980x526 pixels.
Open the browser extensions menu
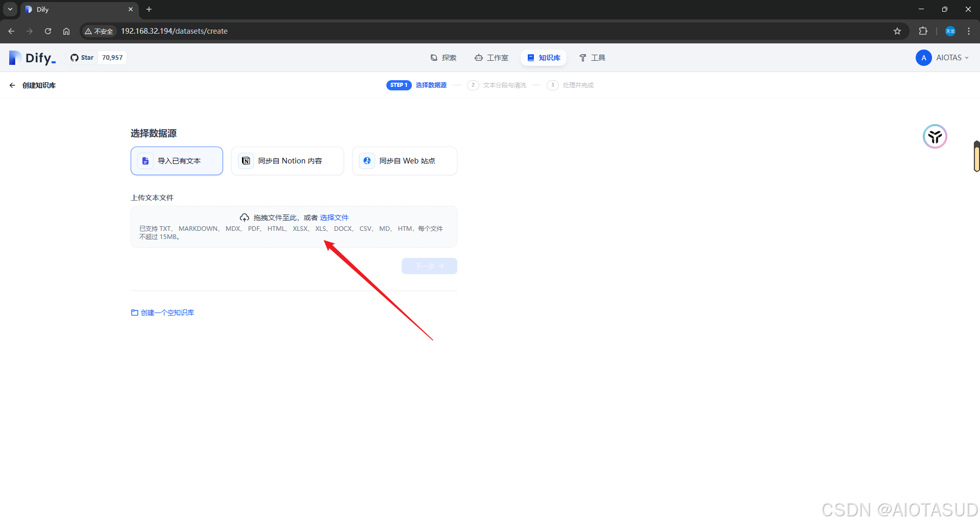(x=923, y=31)
